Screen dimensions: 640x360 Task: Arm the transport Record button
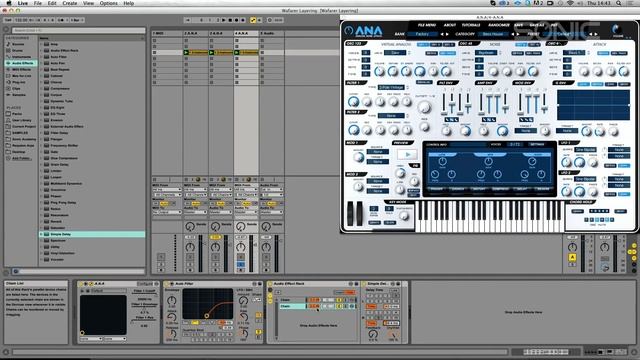pyautogui.click(x=237, y=20)
